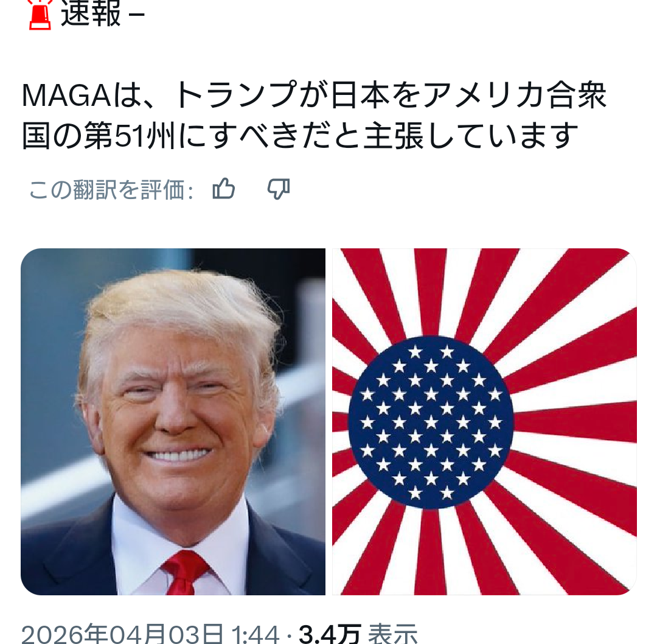Click the 1:44 post time
Screen dimensions: 657x644
[x=255, y=634]
